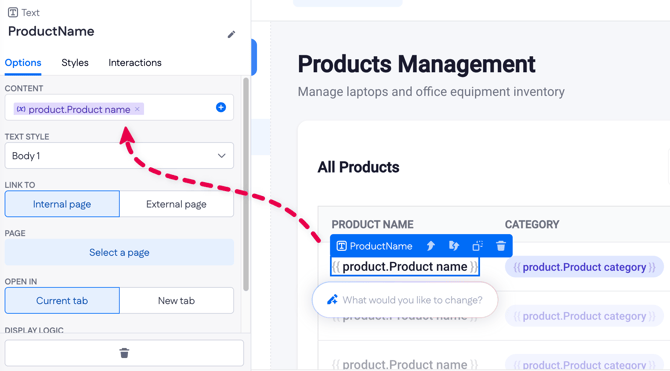This screenshot has width=670, height=371.
Task: Select External page link option
Action: point(176,204)
